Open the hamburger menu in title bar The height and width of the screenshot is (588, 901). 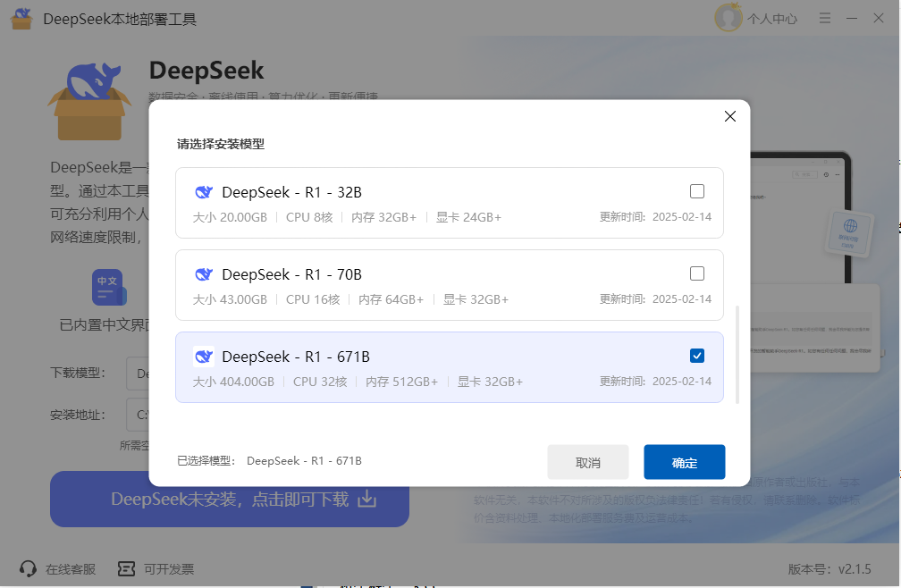tap(825, 18)
